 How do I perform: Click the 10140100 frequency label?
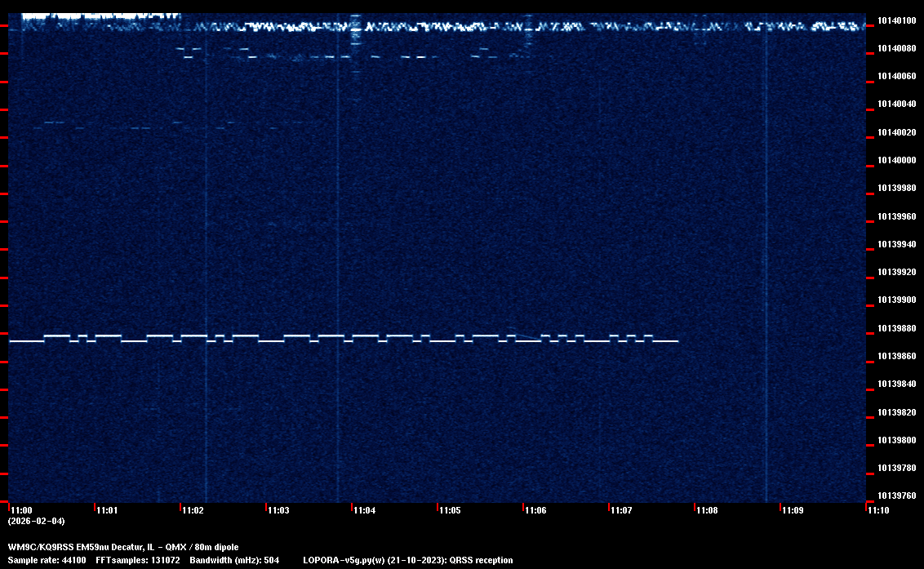click(895, 20)
